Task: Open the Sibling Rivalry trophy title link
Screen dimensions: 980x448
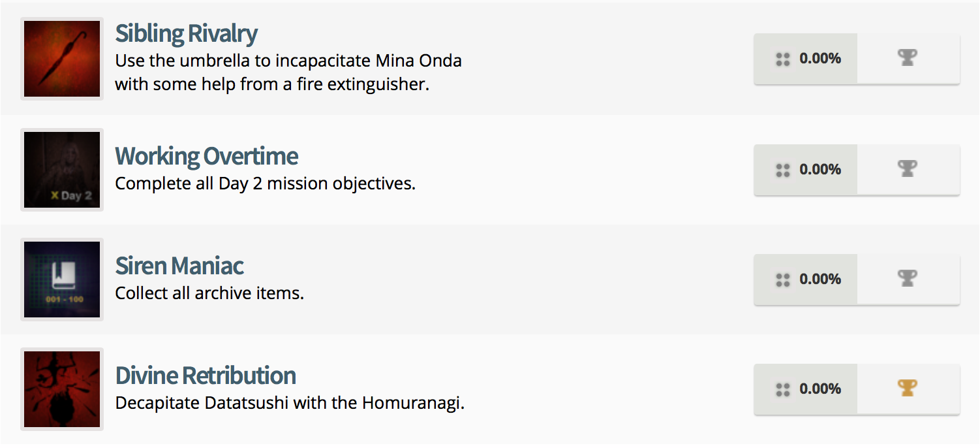Action: tap(186, 33)
